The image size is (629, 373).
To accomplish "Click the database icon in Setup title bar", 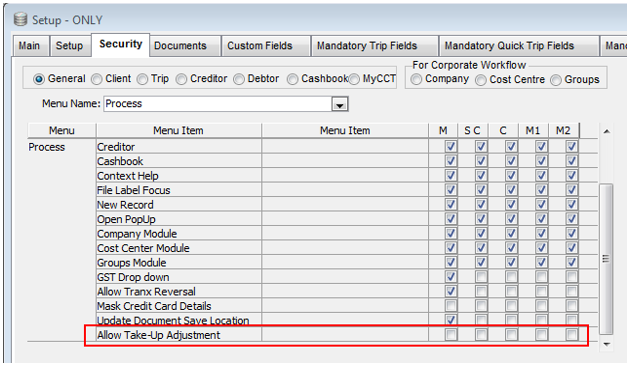I will click(20, 19).
